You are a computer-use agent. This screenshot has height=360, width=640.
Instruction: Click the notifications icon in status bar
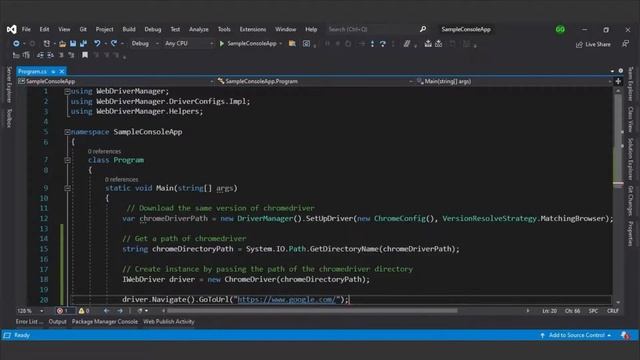tap(625, 336)
